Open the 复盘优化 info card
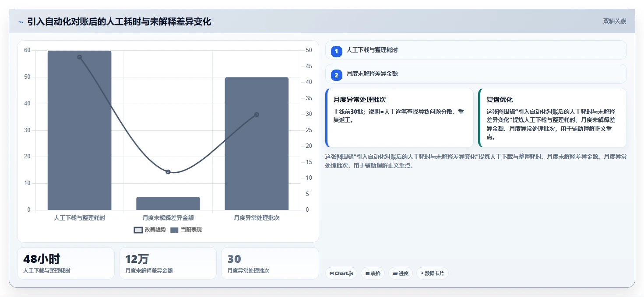This screenshot has height=297, width=644. tap(553, 118)
